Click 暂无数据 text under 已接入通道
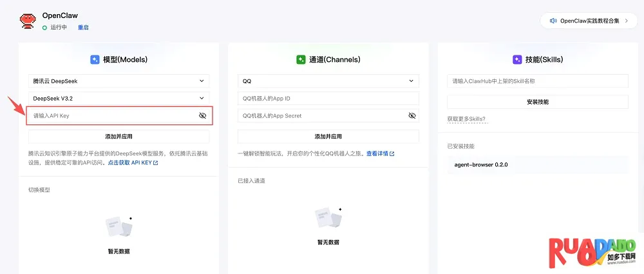 tap(328, 242)
